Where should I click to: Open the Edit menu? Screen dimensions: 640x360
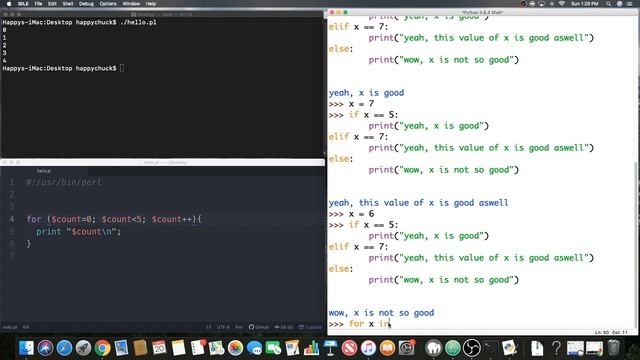coord(52,4)
